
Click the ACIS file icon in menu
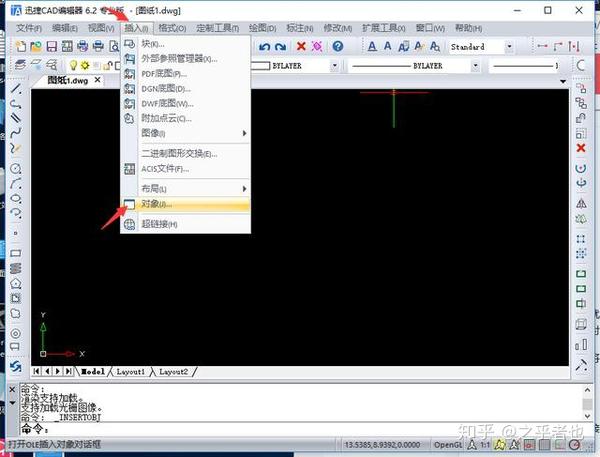click(x=129, y=169)
